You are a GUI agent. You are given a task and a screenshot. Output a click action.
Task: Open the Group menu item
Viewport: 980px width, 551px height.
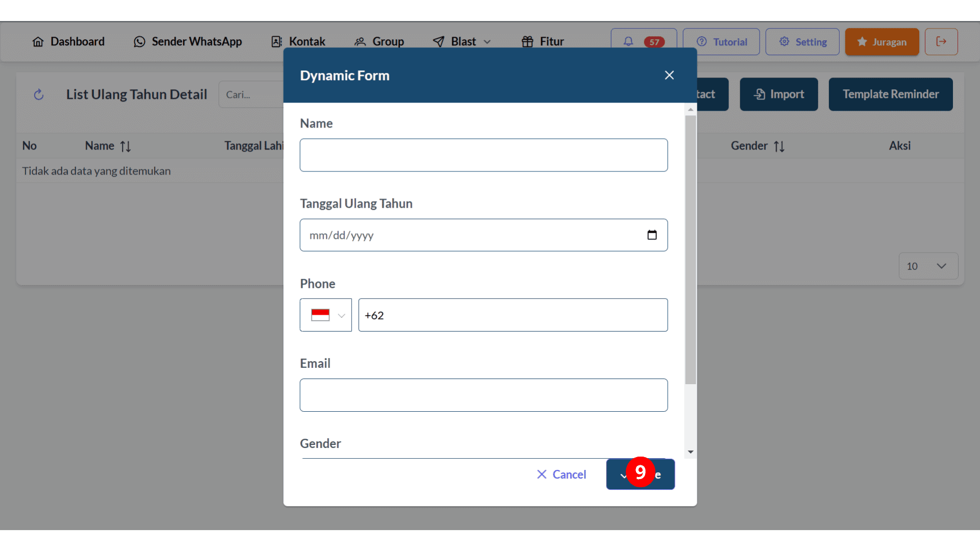[x=379, y=42]
